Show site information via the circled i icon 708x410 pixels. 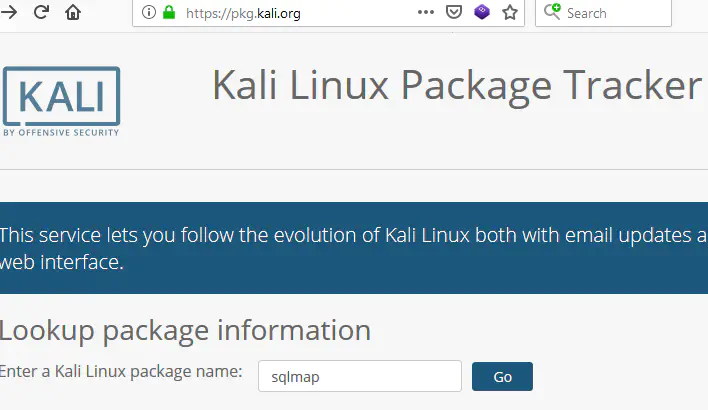pos(149,12)
